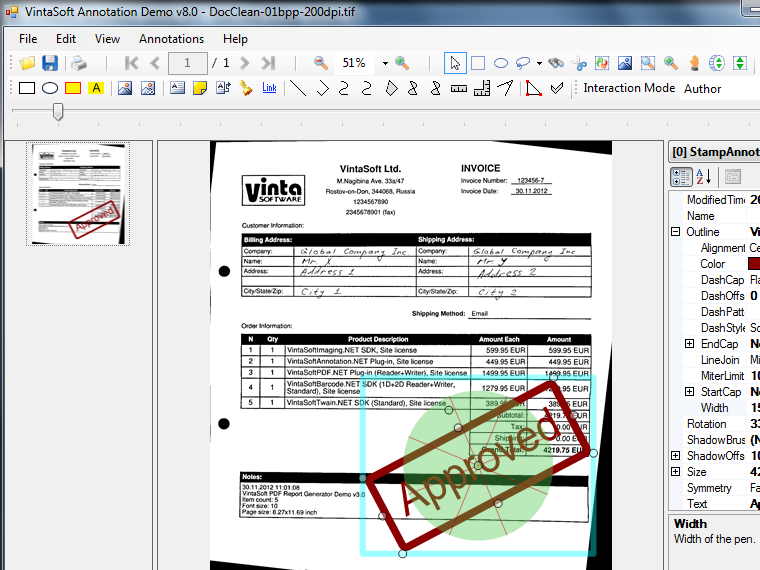
Task: Enable the pointer selection tool
Action: tap(455, 63)
